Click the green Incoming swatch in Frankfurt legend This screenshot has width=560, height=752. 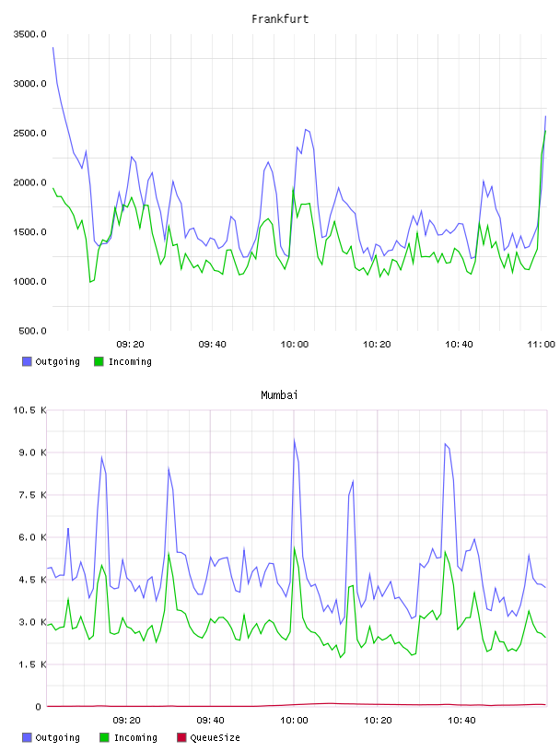pyautogui.click(x=99, y=361)
